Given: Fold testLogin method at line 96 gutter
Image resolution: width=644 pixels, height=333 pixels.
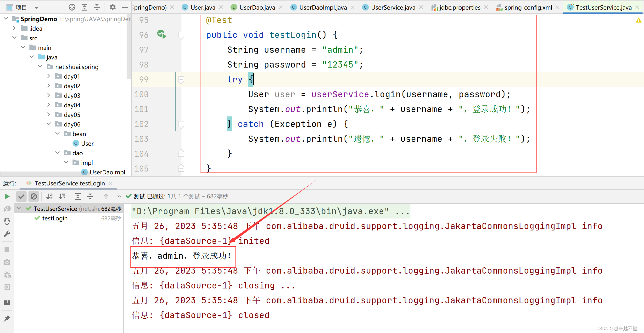Looking at the screenshot, I should (x=181, y=35).
